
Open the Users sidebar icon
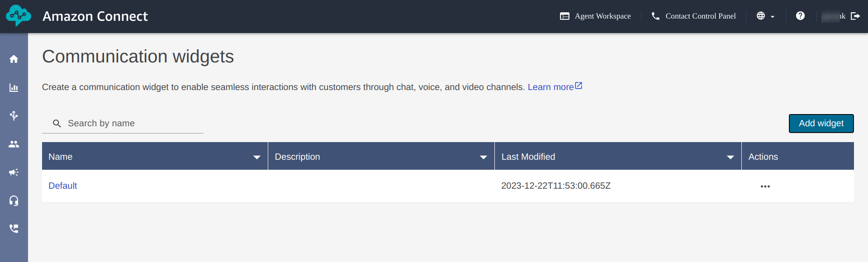tap(14, 144)
